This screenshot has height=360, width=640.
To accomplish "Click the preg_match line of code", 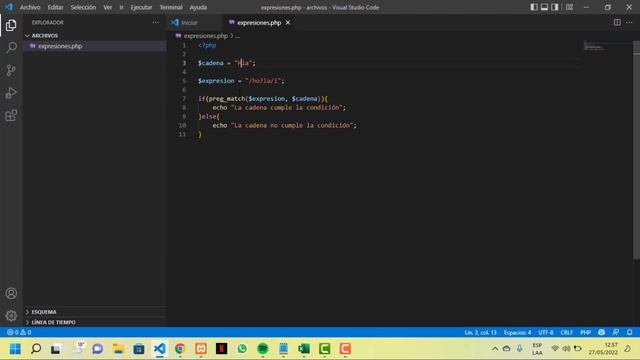I will (262, 98).
